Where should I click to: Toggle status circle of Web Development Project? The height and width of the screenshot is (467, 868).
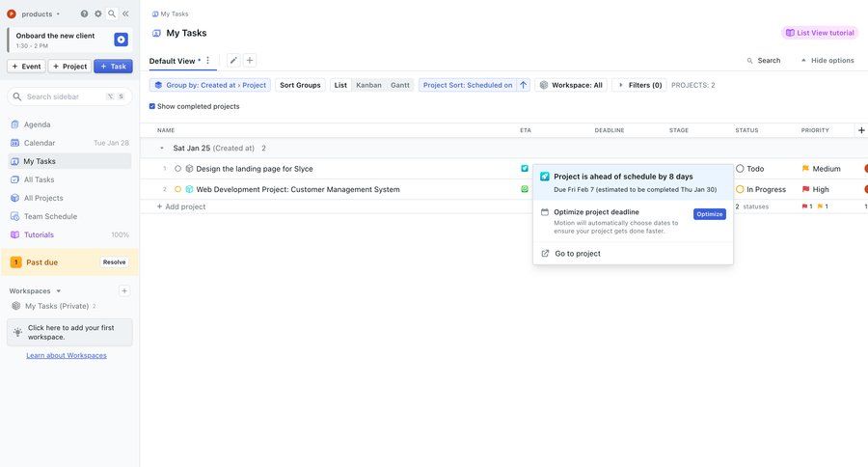click(177, 189)
